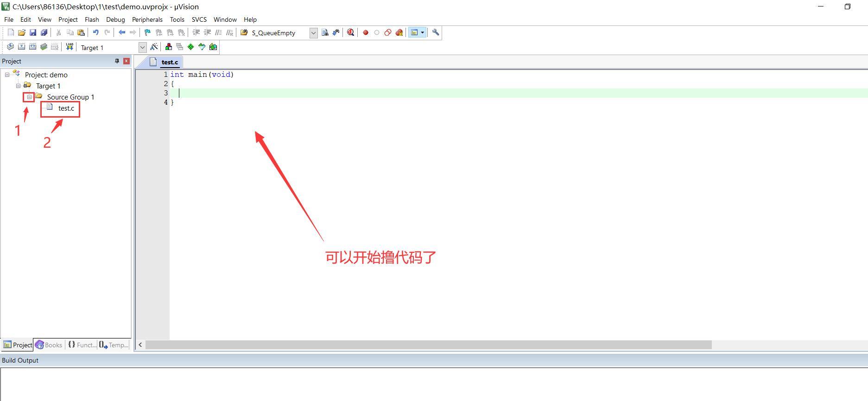The width and height of the screenshot is (868, 401).
Task: Select test.c in the project tree
Action: [x=66, y=108]
